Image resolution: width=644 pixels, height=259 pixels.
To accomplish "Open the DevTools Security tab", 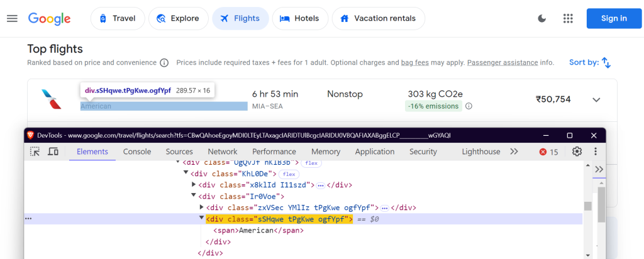I will click(x=423, y=152).
